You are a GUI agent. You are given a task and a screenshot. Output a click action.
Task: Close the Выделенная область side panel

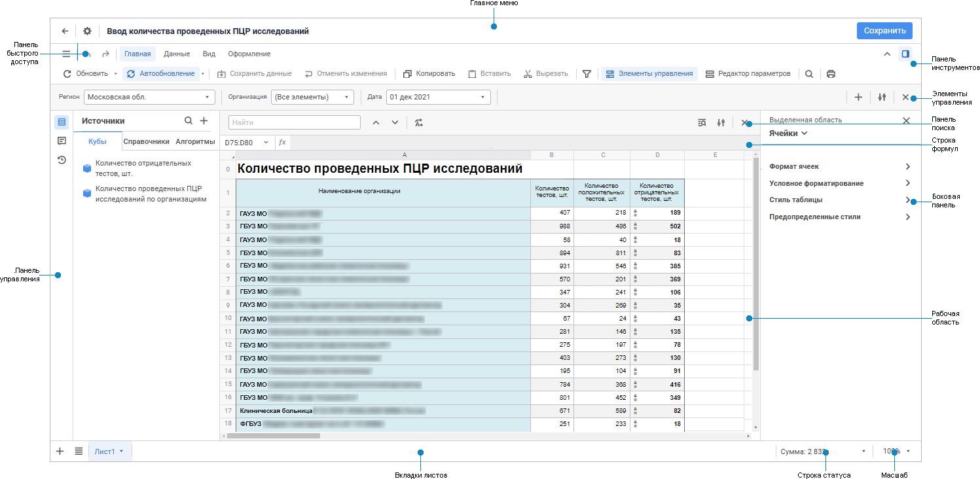(906, 120)
